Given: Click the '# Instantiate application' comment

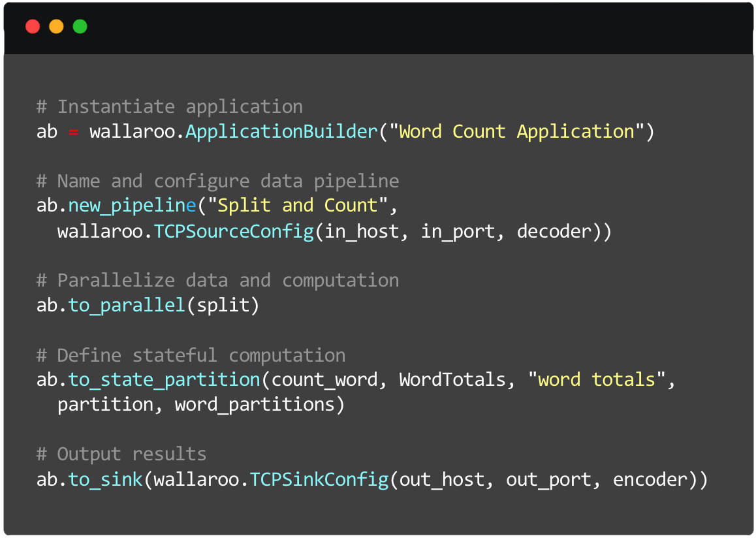Looking at the screenshot, I should tap(170, 106).
